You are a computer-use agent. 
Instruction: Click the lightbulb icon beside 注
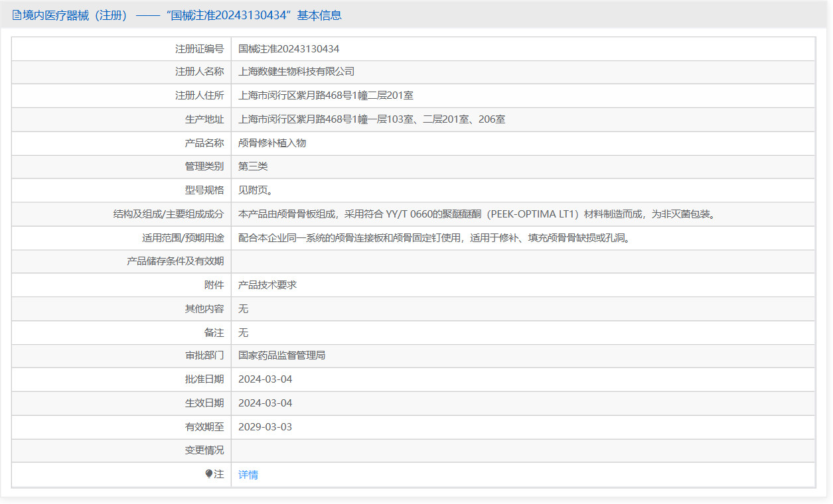[x=209, y=474]
